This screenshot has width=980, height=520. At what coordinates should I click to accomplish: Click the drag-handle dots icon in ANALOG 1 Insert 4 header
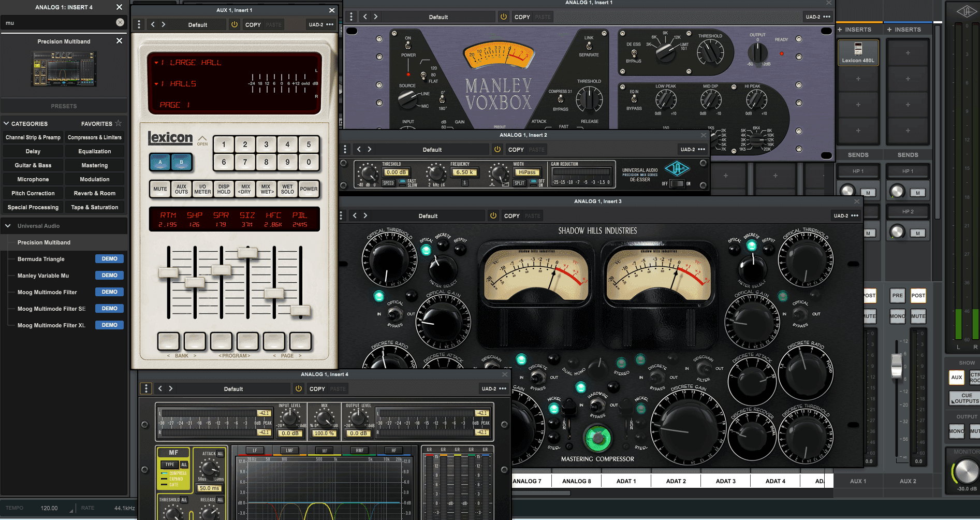tap(145, 388)
